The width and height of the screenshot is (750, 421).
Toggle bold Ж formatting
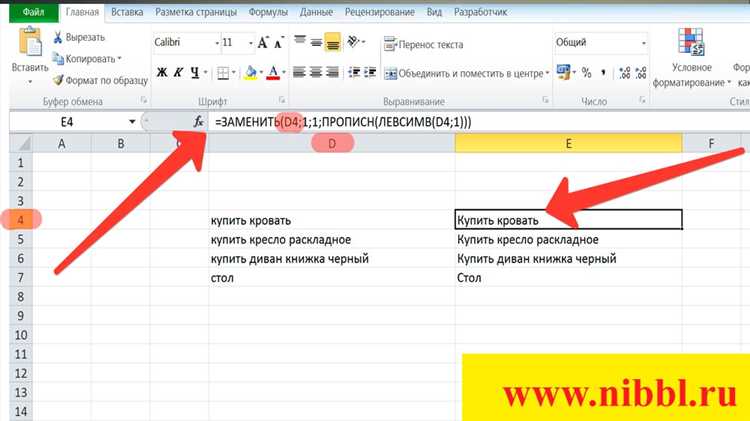click(162, 73)
